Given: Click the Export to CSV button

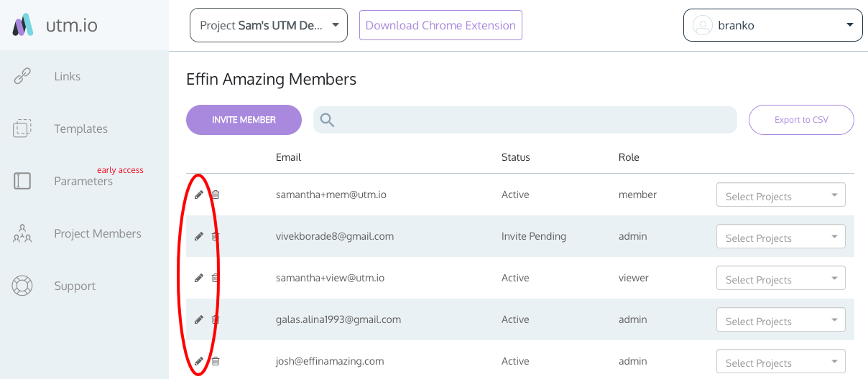Looking at the screenshot, I should [801, 120].
